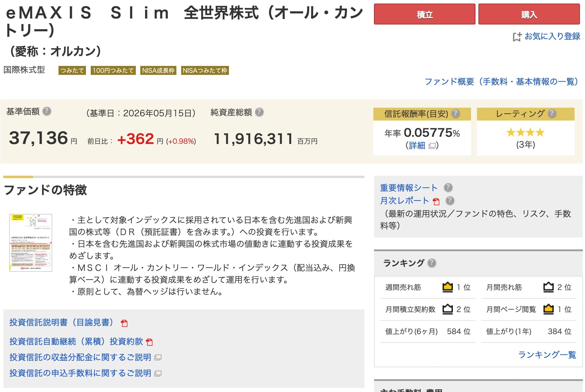Click the bookmark icon beside お気に入り登録
This screenshot has height=392, width=585.
click(x=517, y=37)
